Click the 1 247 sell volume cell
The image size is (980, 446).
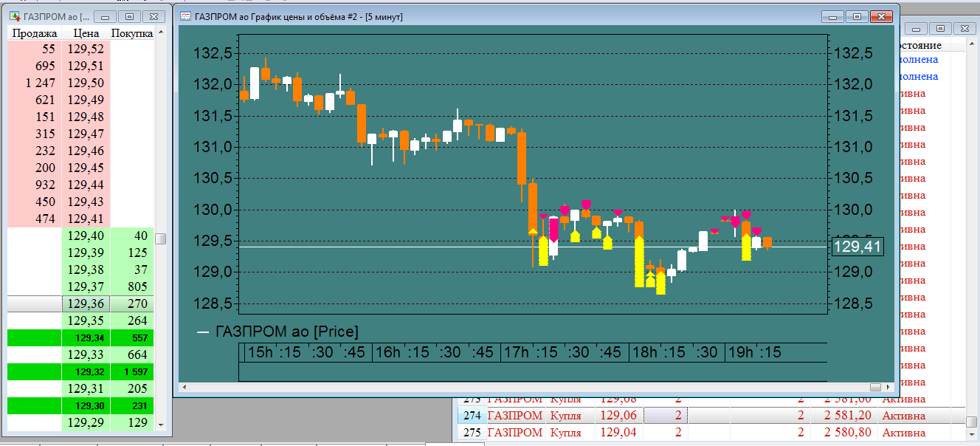(35, 83)
